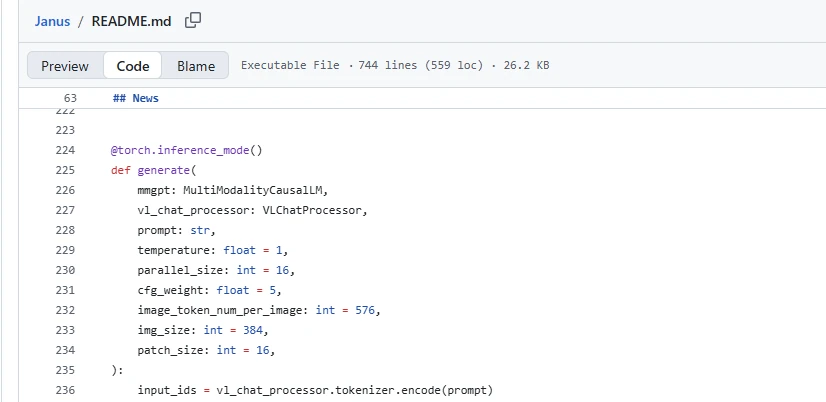The image size is (826, 402).
Task: Click the 'temperature: float = 1' line
Action: [213, 251]
